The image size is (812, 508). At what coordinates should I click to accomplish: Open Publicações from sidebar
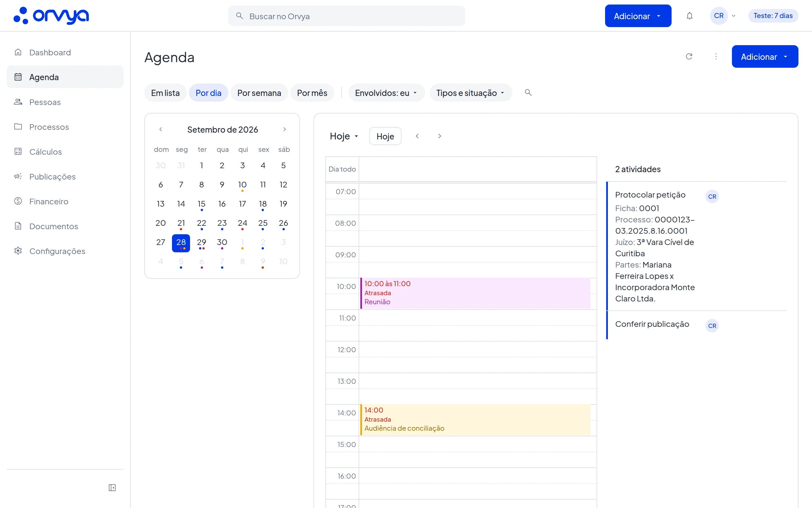65,176
